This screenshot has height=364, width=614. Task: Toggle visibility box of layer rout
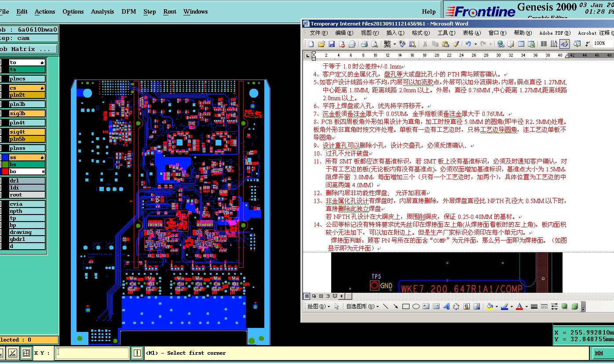point(0,195)
